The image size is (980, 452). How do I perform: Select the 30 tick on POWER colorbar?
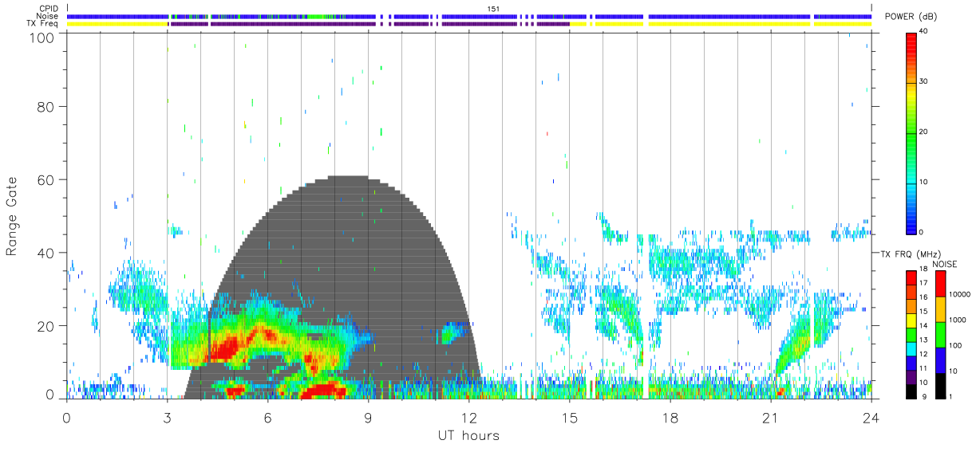[924, 81]
